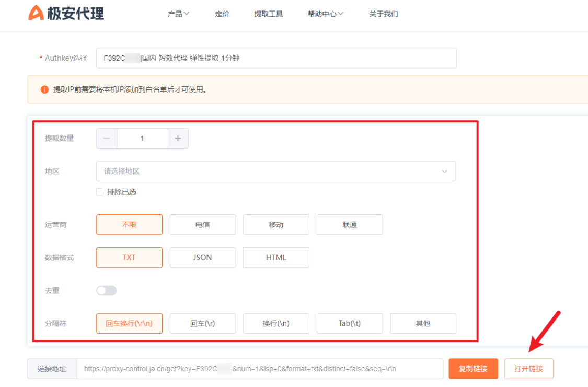Screen dimensions: 588x387
Task: Toggle the 去重 switch
Action: click(107, 291)
